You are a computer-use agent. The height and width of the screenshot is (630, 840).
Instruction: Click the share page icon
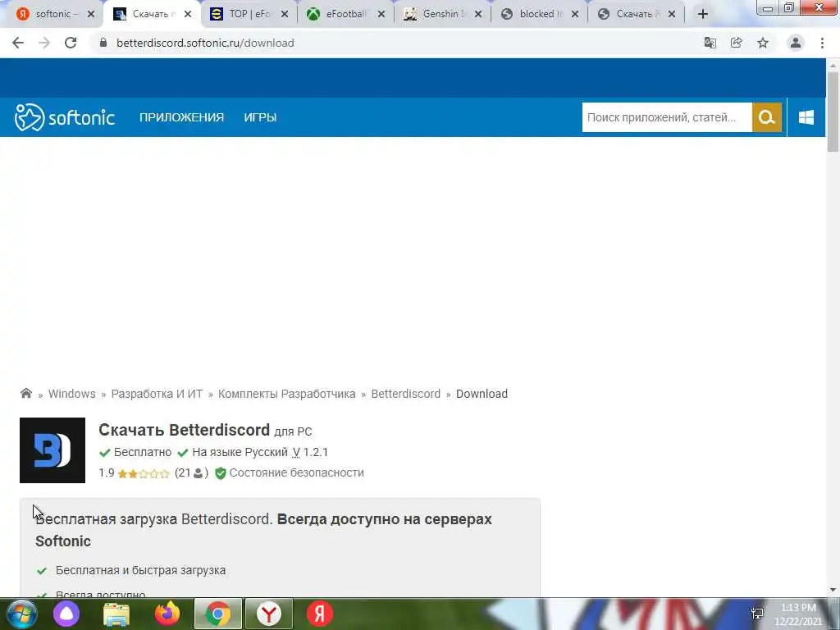point(737,43)
